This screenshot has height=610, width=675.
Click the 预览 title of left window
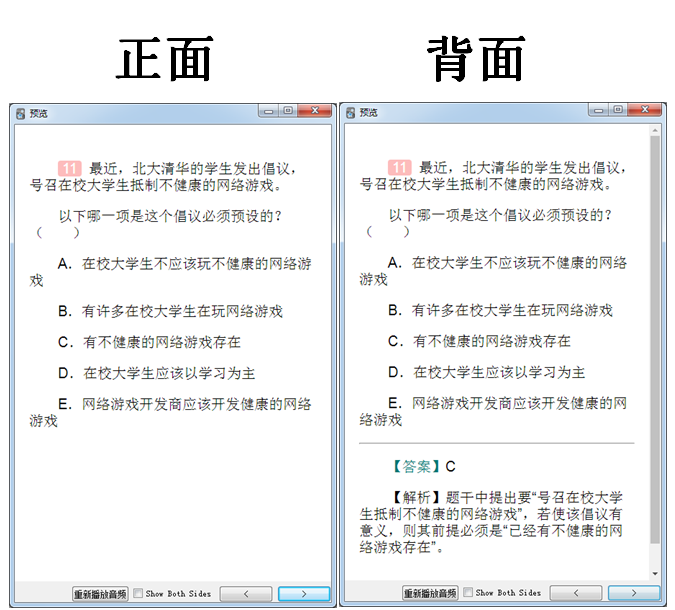coord(38,114)
